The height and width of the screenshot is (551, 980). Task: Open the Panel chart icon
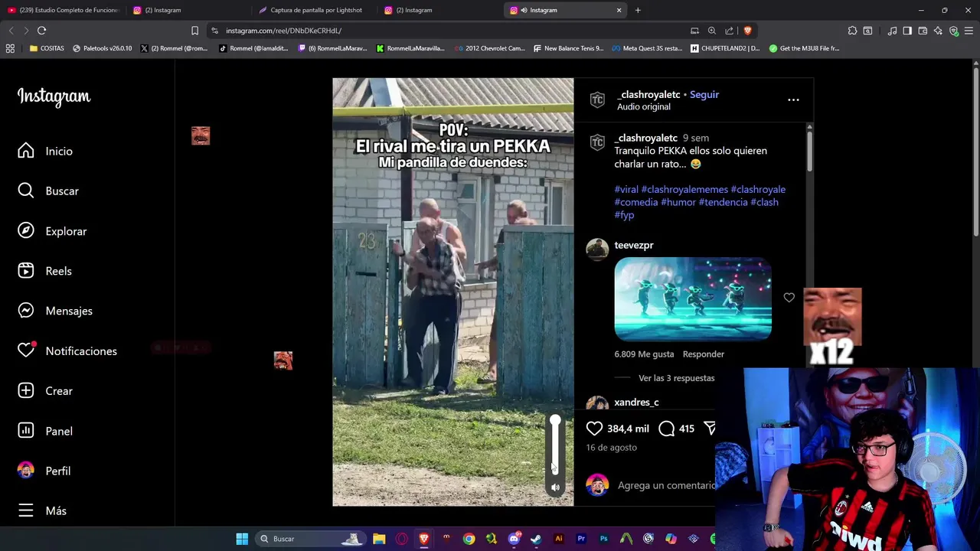[26, 431]
